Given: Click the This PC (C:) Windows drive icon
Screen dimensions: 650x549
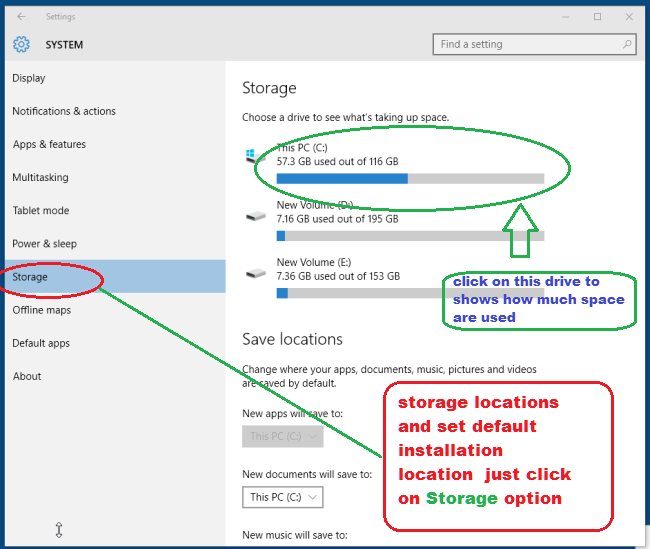Looking at the screenshot, I should (255, 156).
